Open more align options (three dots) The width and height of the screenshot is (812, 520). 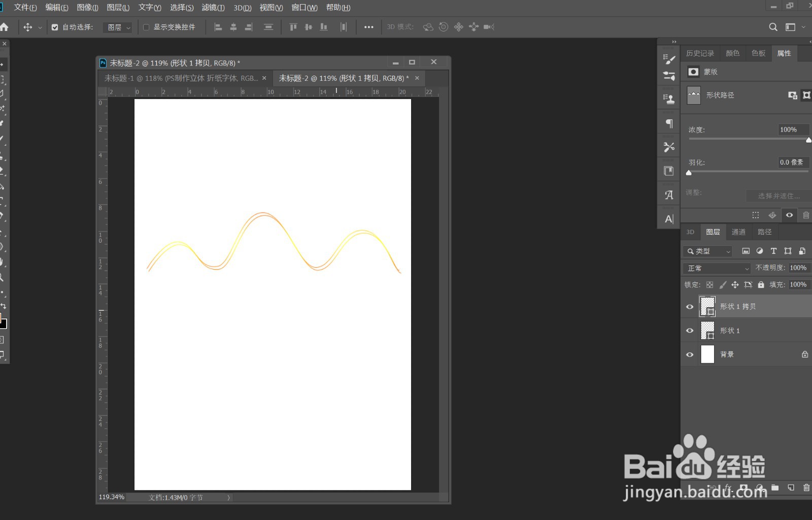tap(369, 27)
